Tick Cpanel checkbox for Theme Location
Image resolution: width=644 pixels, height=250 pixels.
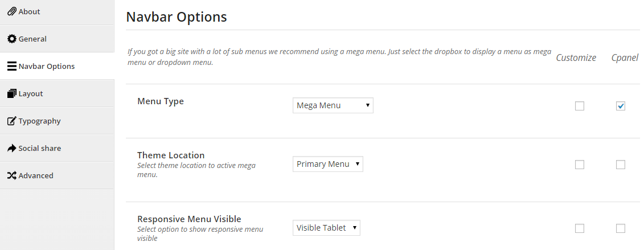[x=621, y=165]
